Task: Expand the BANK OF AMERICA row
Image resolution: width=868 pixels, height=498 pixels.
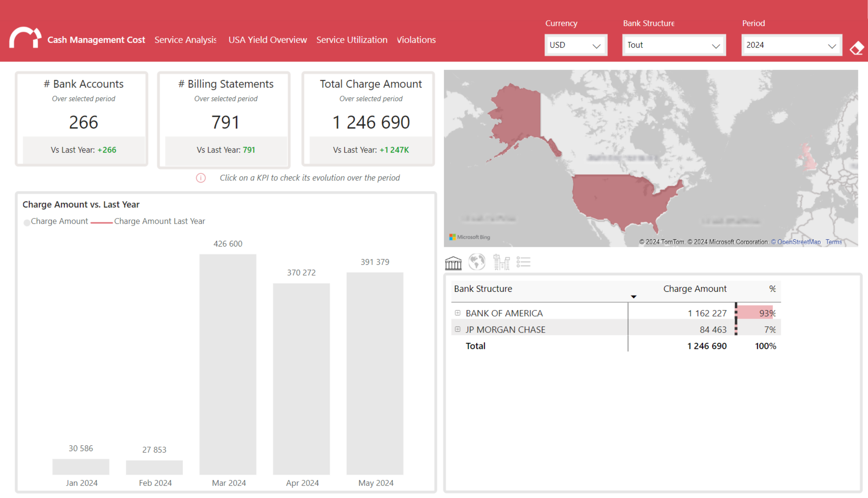Action: (x=458, y=313)
